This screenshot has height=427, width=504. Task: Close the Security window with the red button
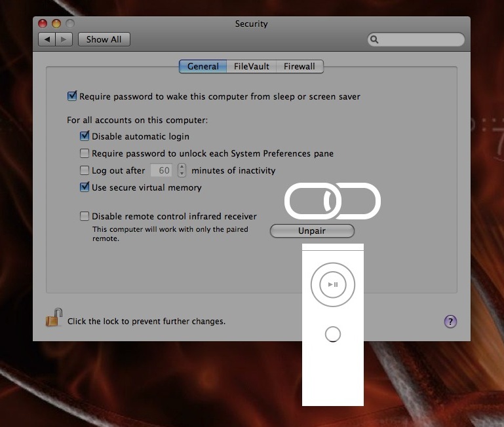tap(43, 24)
